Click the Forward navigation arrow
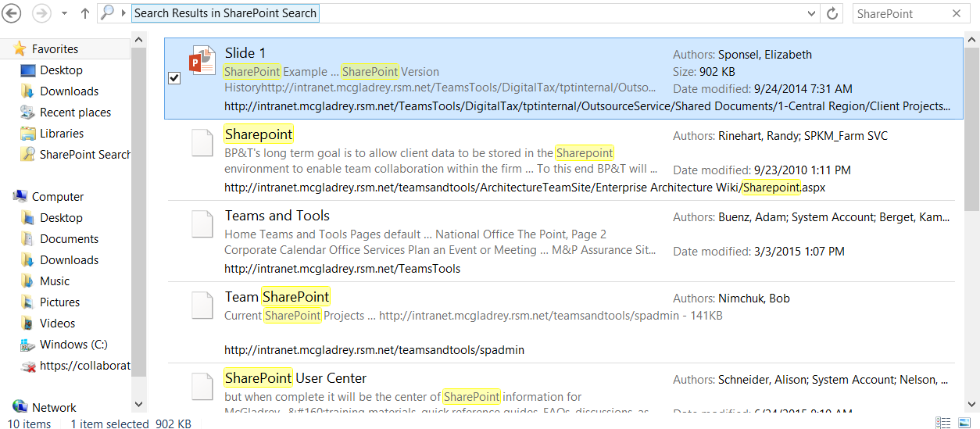 tap(41, 13)
